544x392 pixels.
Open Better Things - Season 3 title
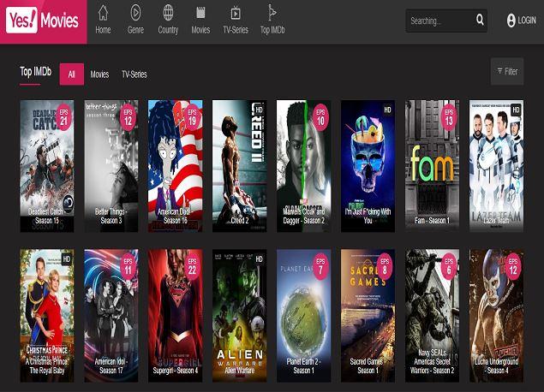click(111, 216)
